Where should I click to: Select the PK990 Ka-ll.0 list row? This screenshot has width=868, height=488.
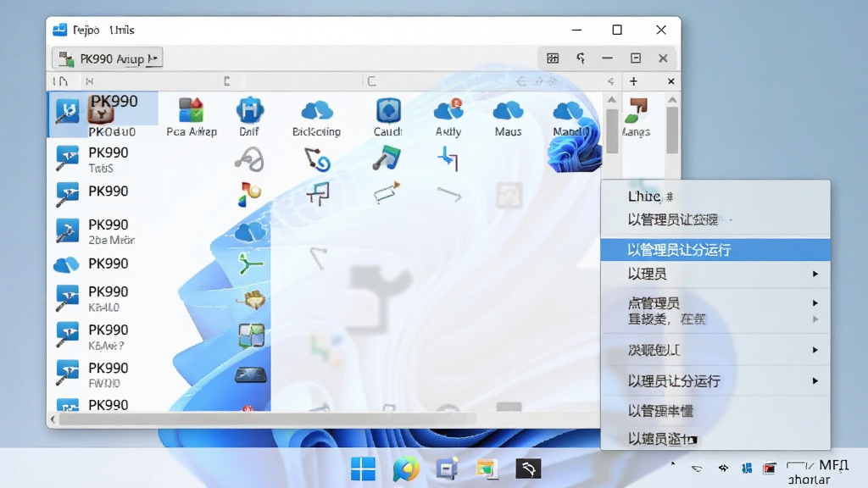103,298
